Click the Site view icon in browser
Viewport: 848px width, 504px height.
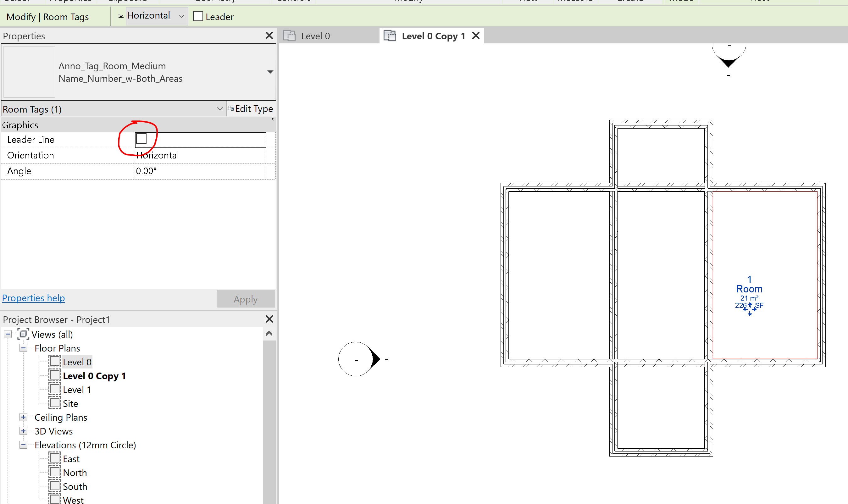[x=55, y=403]
